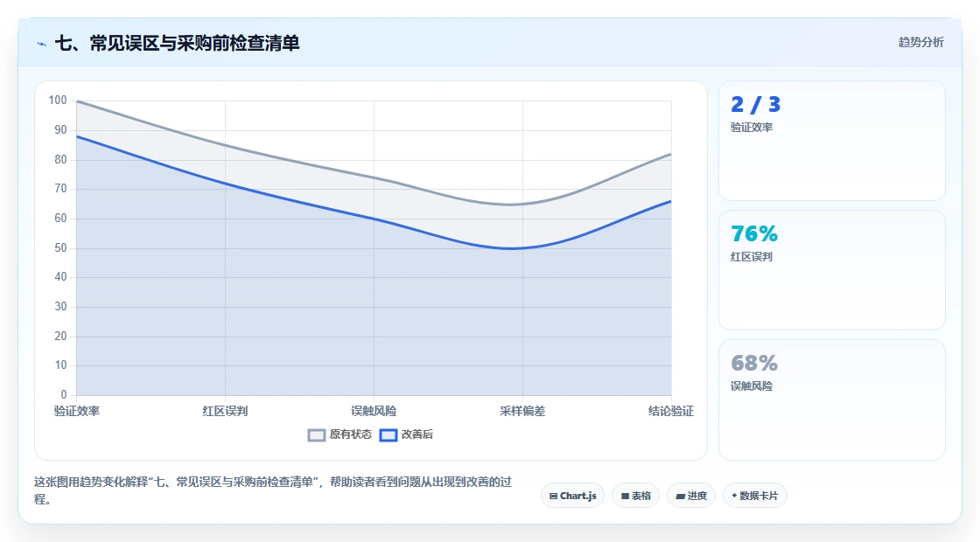Click the 采样偏差 x-axis label

[x=522, y=411]
